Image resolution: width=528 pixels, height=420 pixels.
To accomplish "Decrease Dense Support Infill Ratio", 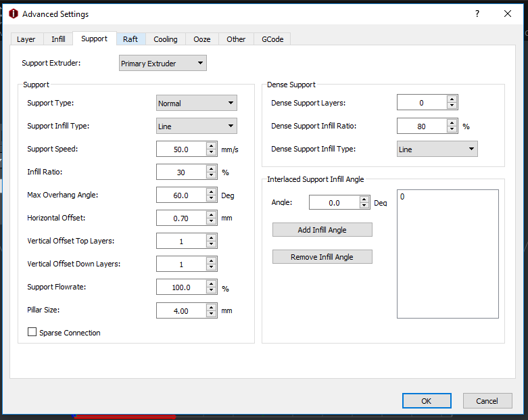I will [452, 130].
